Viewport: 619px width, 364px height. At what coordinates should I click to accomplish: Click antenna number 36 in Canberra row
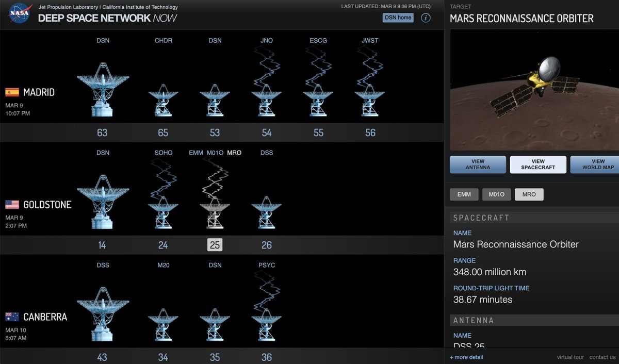point(267,357)
